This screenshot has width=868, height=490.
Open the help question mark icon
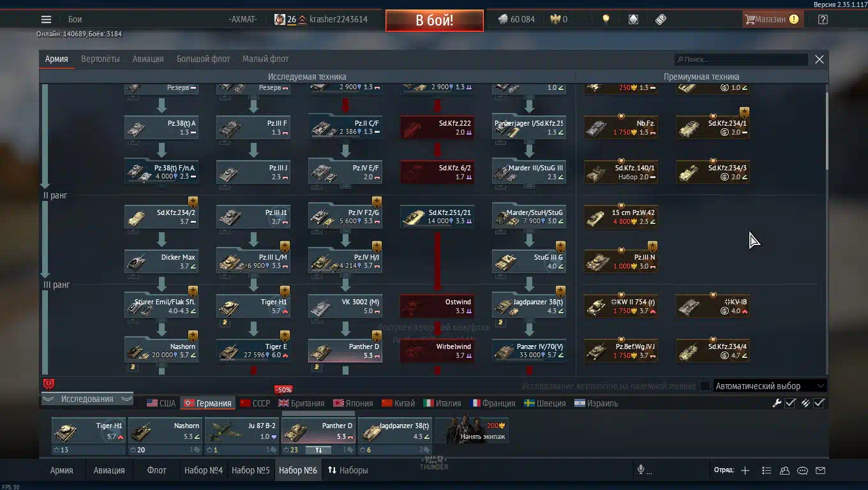[823, 19]
